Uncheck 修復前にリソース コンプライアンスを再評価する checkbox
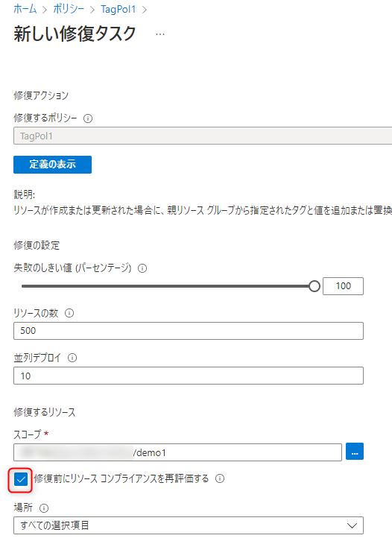Screen dimensions: 392x547 [21, 480]
